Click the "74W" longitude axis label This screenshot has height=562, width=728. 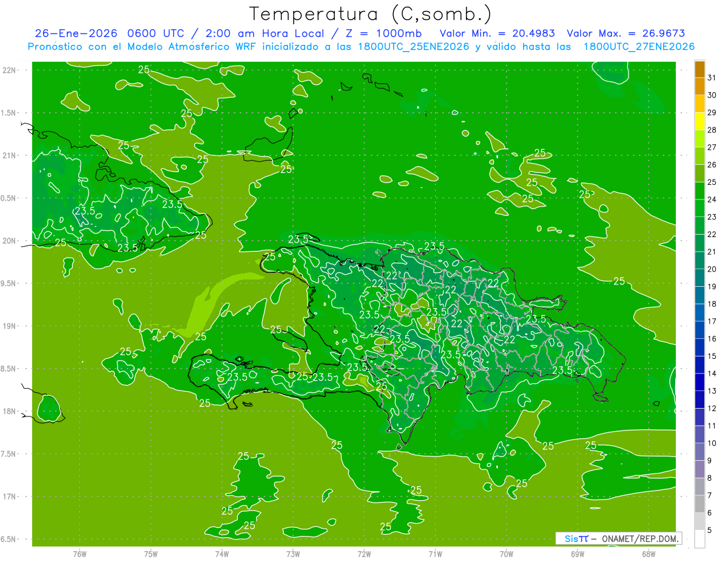coord(221,554)
